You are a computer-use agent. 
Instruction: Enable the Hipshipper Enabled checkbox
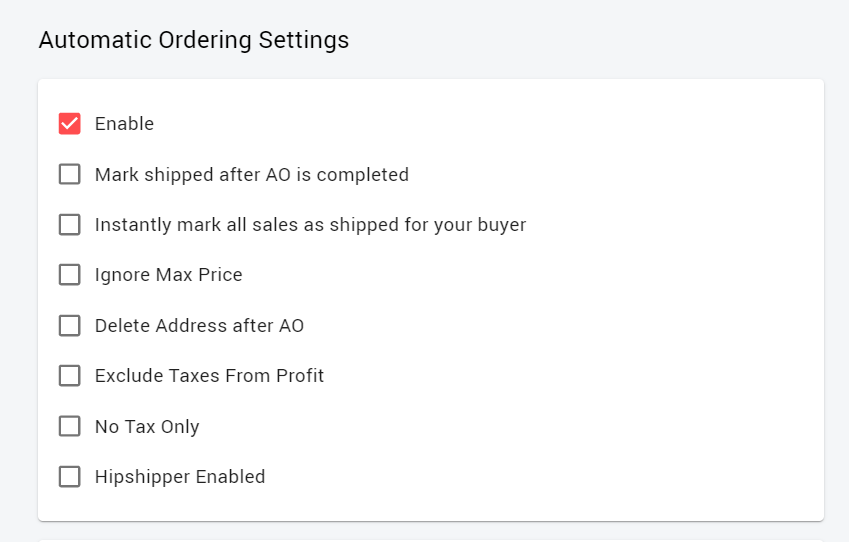(x=69, y=477)
